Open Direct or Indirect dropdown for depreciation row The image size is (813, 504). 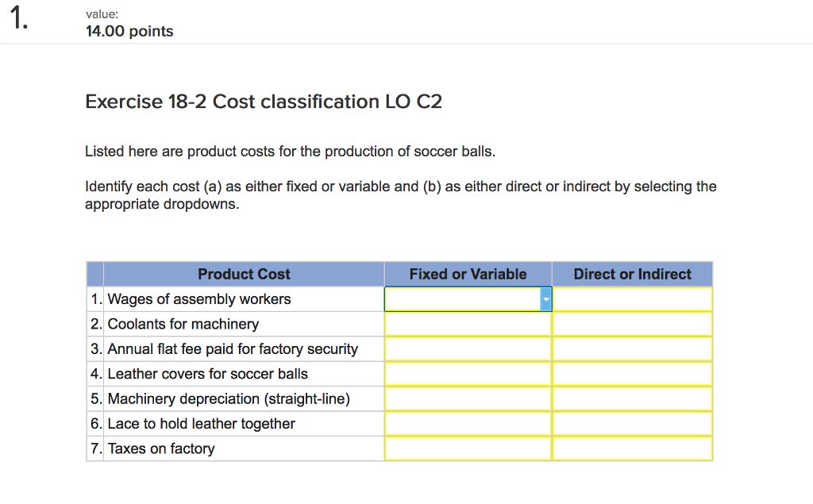632,398
